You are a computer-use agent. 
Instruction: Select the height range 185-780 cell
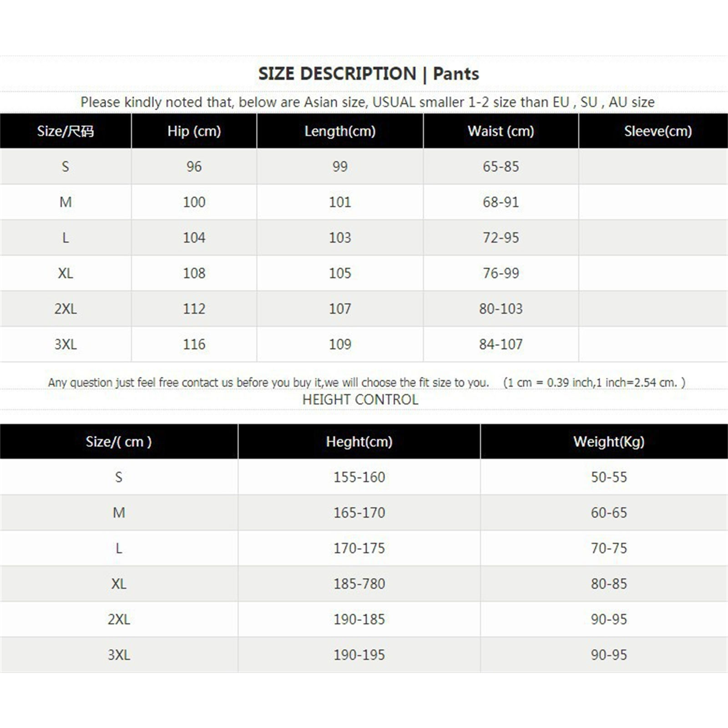(x=359, y=583)
